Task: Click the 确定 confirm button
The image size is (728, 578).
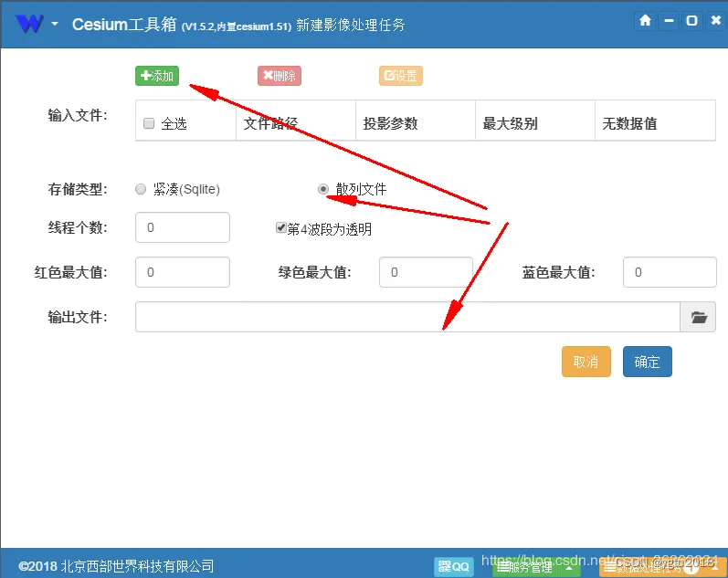Action: point(648,362)
